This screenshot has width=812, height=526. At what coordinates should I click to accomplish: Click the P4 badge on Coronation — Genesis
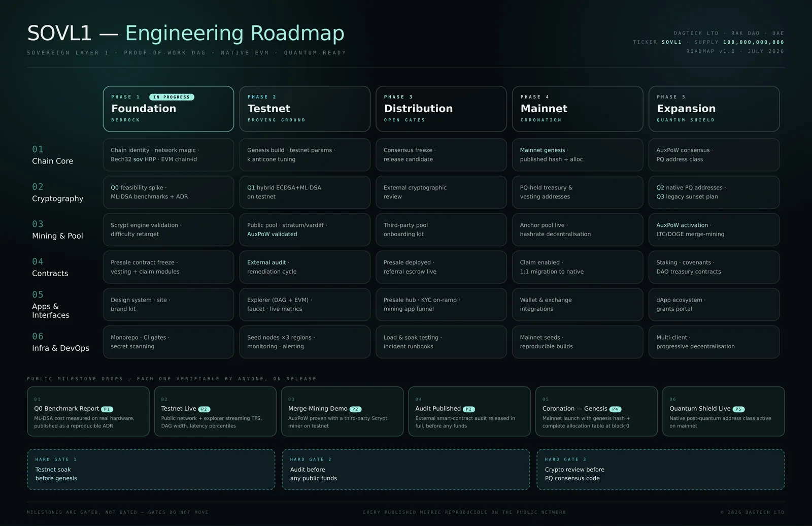click(x=615, y=409)
